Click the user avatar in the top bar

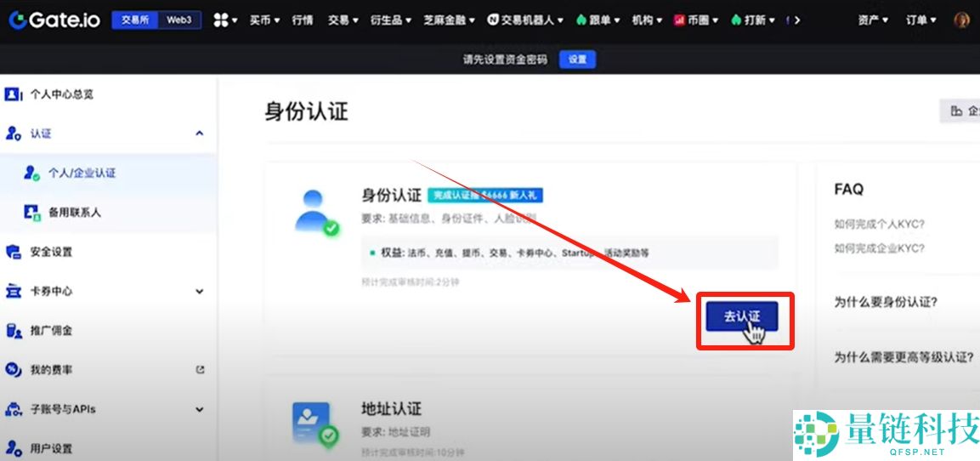coord(962,20)
